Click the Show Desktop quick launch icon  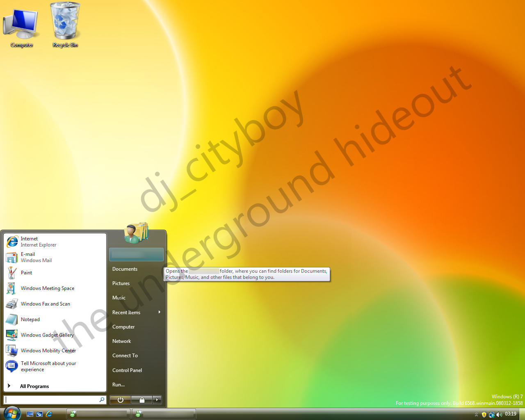(30, 414)
